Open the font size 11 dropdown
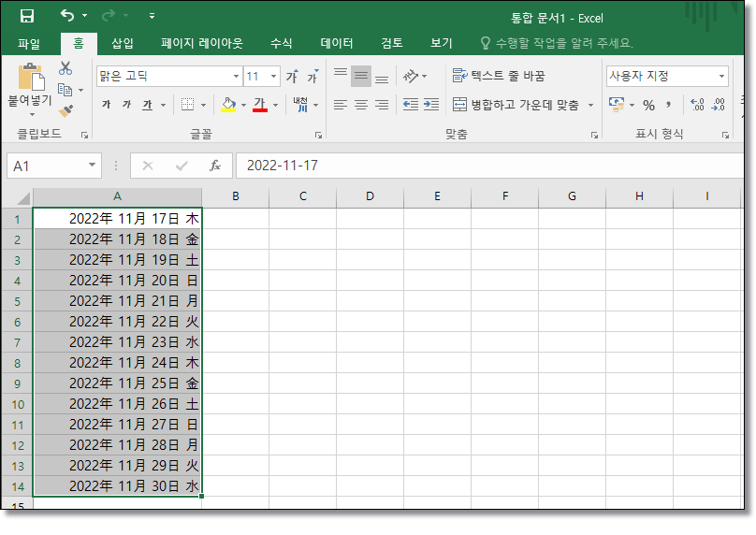The height and width of the screenshot is (535, 756). coord(273,76)
